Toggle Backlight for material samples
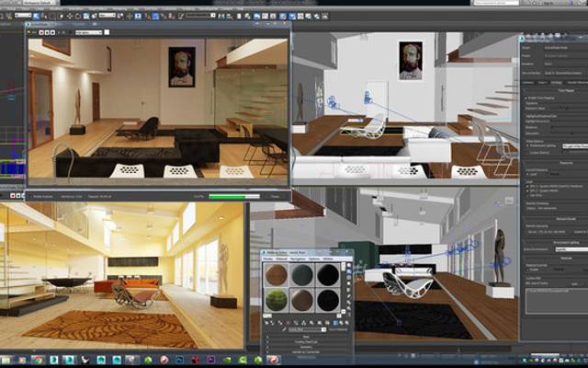Viewport: 588px width, 368px height. [349, 271]
